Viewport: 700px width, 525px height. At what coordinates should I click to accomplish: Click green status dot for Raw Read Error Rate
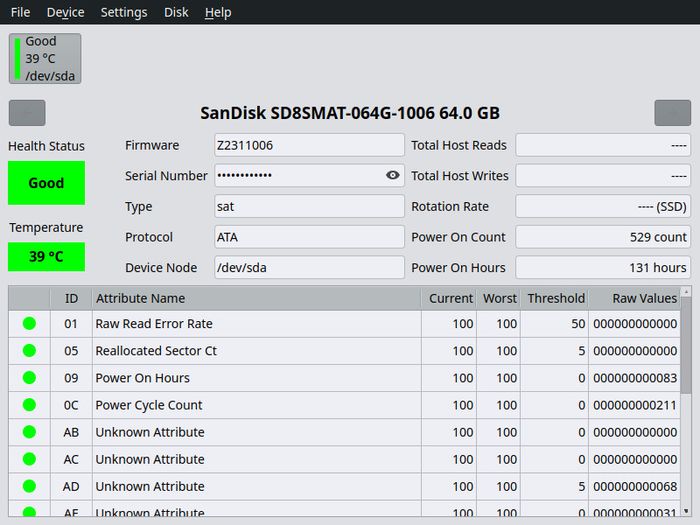29,324
